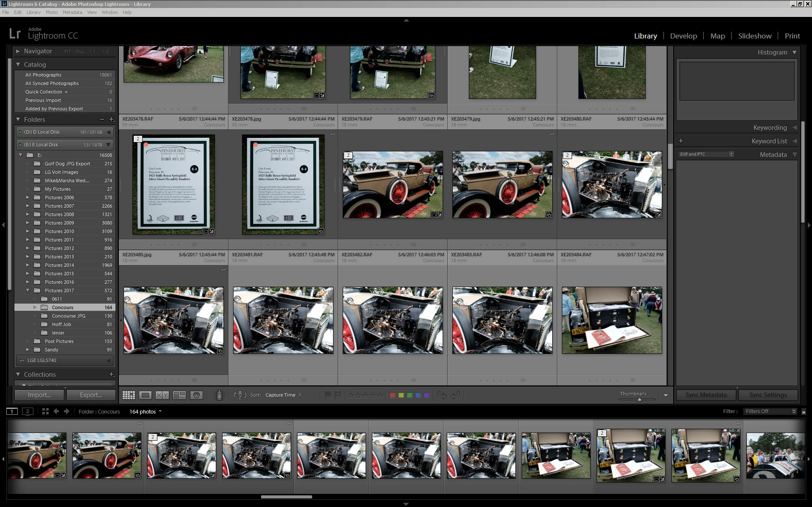Show second window display 2

click(28, 411)
